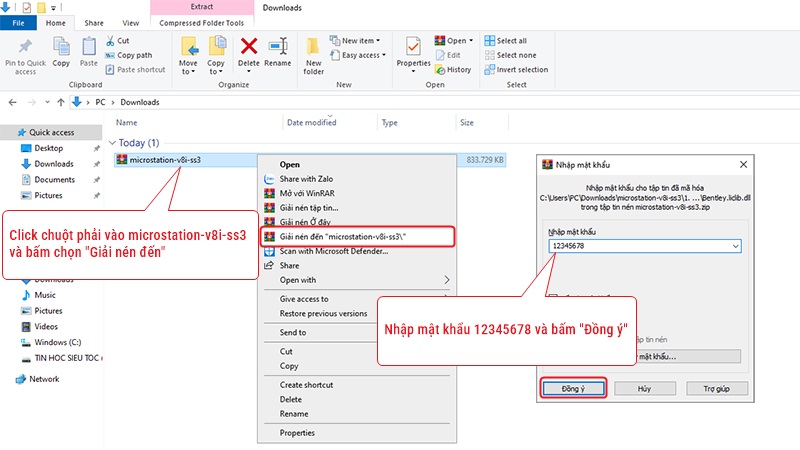Expand the Open with submenu
Viewport: 800px width, 450px height.
click(x=446, y=280)
